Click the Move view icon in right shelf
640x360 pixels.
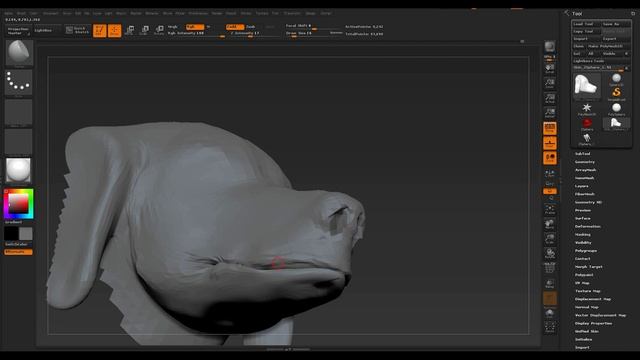tap(550, 224)
